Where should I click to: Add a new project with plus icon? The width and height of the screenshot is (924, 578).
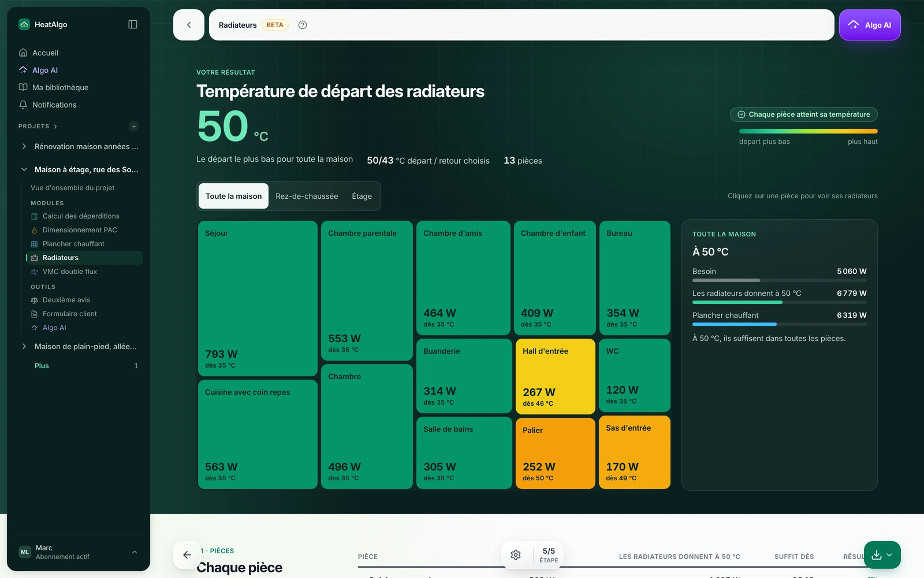[134, 127]
